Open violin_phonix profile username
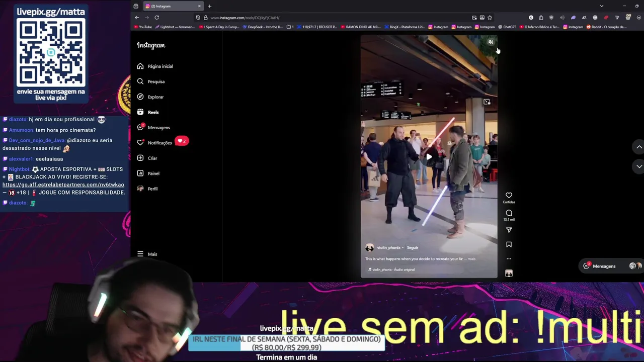The height and width of the screenshot is (362, 644). tap(388, 248)
